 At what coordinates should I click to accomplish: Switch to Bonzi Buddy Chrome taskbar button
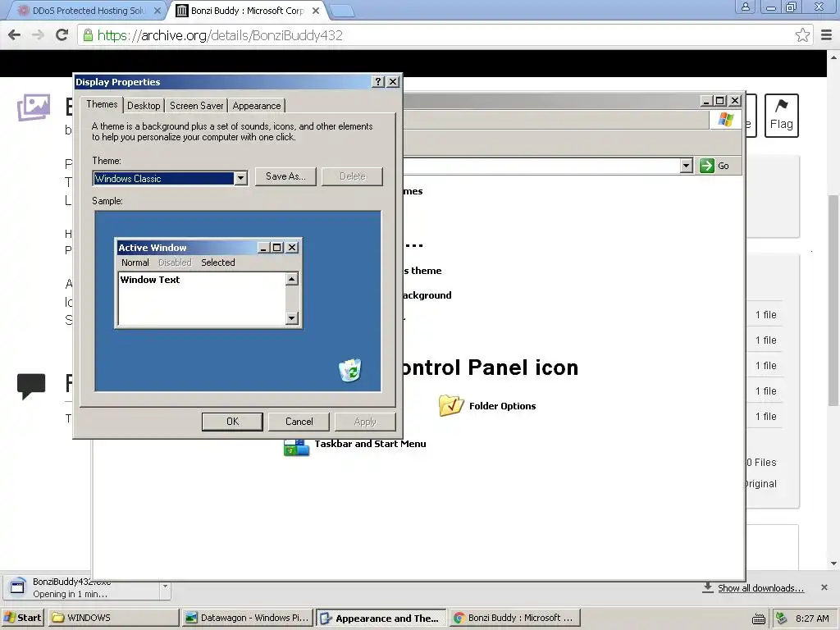pos(515,618)
